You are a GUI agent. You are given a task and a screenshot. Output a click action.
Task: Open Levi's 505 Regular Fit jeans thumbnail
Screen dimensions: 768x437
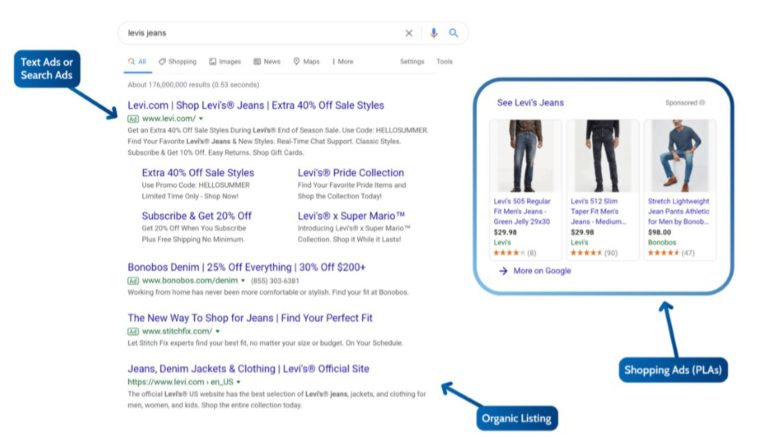coord(525,156)
